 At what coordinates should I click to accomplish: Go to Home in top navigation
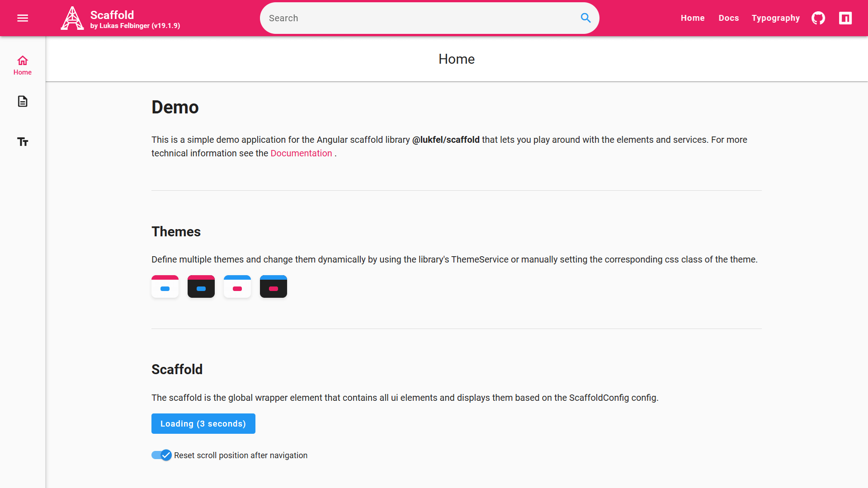click(x=693, y=18)
